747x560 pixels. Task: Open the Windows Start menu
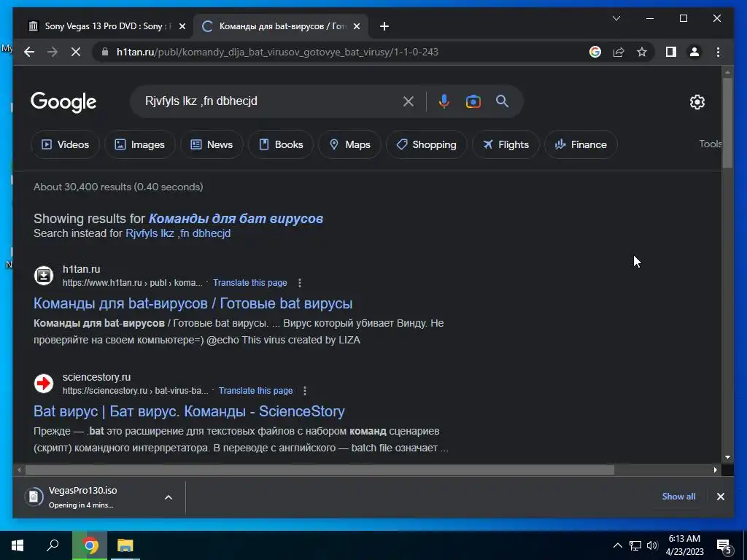(18, 545)
